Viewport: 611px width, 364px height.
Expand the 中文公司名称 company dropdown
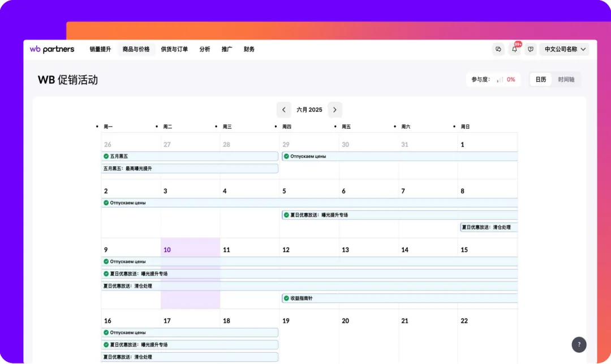pos(564,49)
